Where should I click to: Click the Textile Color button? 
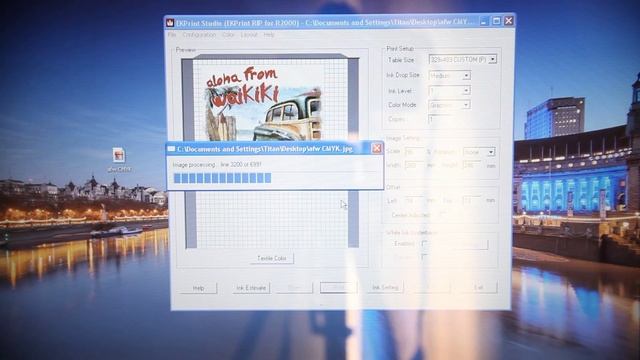[x=272, y=258]
